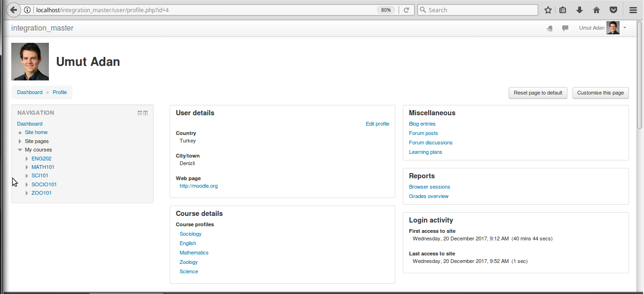Collapse the My courses tree node
644x294 pixels.
(20, 150)
